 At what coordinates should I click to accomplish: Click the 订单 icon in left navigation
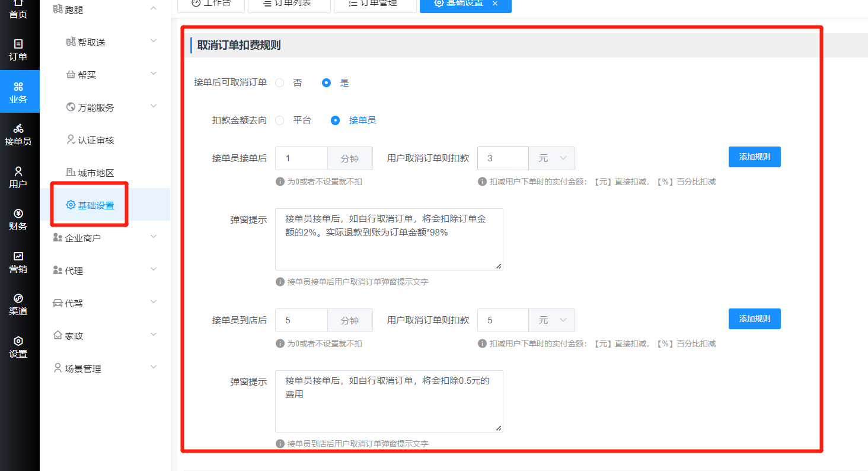click(x=18, y=44)
